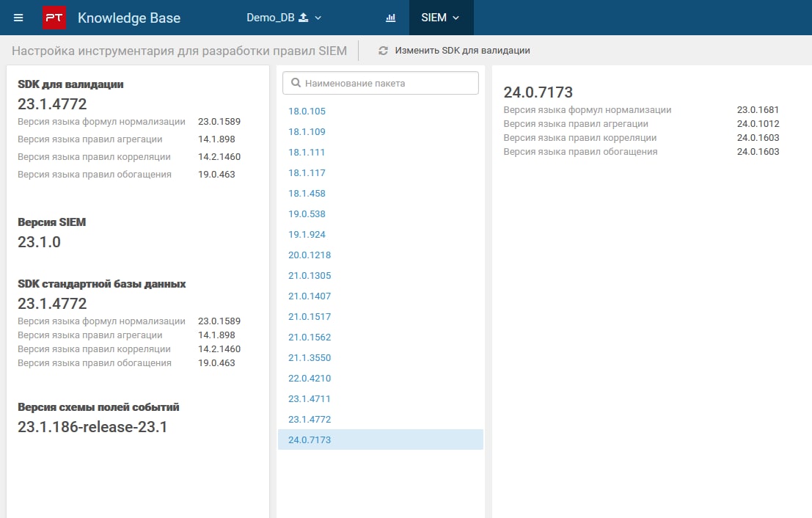The height and width of the screenshot is (518, 812).
Task: Select package 21.0.1517
Action: pyautogui.click(x=310, y=316)
